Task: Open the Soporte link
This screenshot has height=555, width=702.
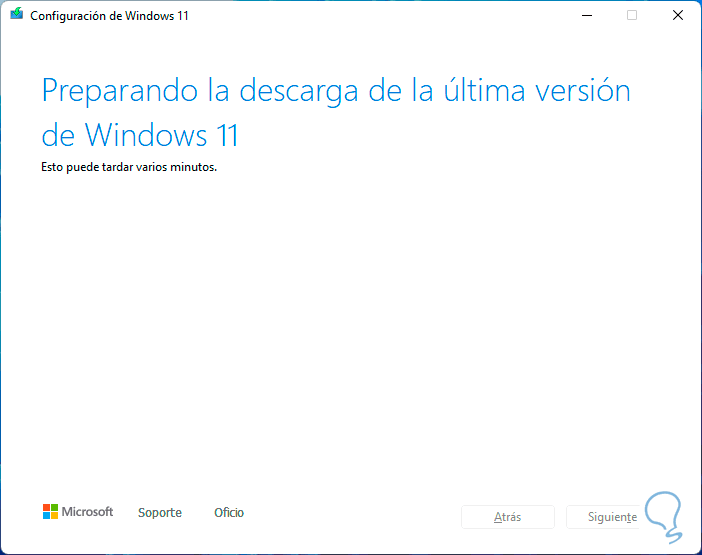Action: pyautogui.click(x=160, y=512)
